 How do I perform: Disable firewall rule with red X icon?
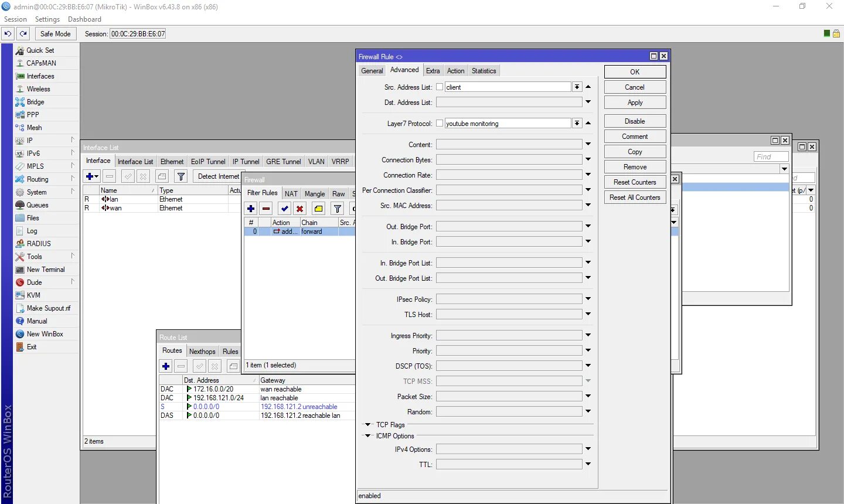click(x=300, y=209)
